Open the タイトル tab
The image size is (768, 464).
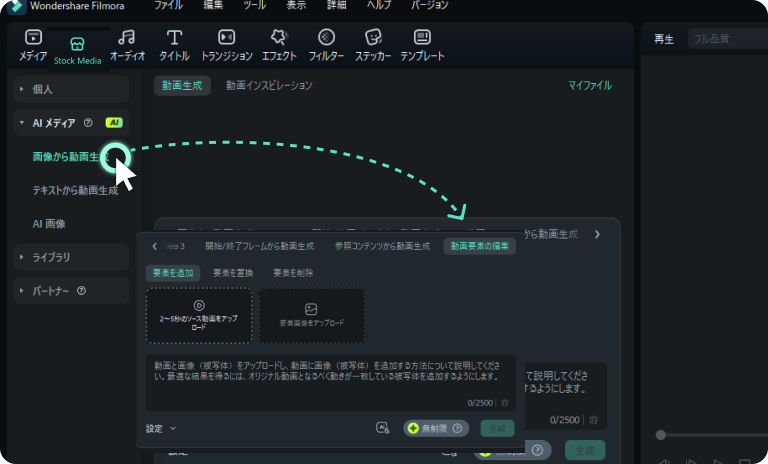tap(174, 46)
